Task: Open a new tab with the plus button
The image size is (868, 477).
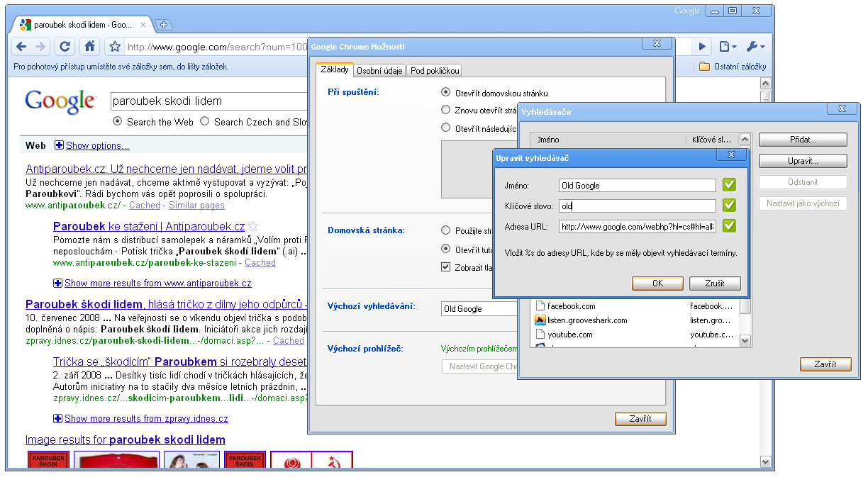Action: click(163, 25)
